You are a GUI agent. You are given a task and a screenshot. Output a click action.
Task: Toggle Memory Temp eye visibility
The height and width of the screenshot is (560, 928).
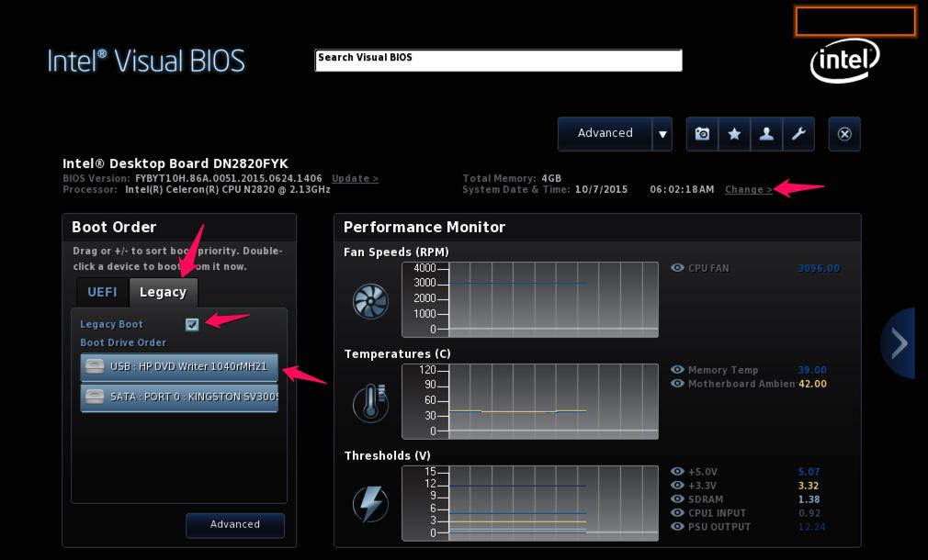pyautogui.click(x=677, y=370)
